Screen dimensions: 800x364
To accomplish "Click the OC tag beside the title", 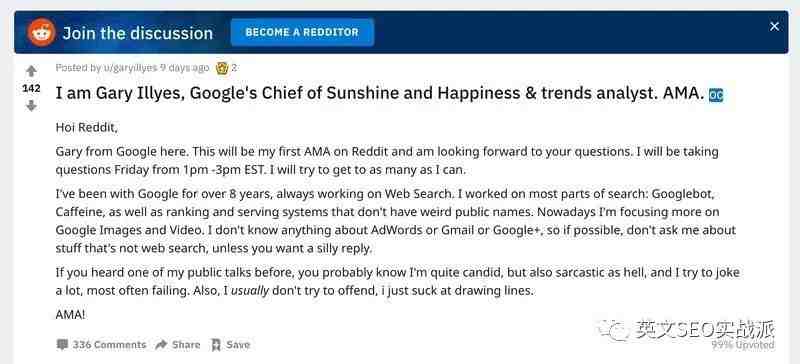I will [x=716, y=95].
